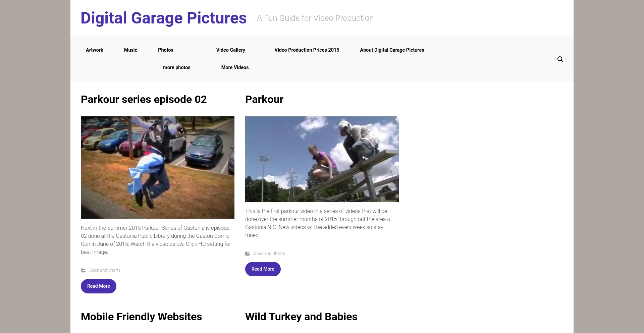This screenshot has width=644, height=333.
Task: Open the parking lot parkour thumbnail
Action: tap(158, 167)
